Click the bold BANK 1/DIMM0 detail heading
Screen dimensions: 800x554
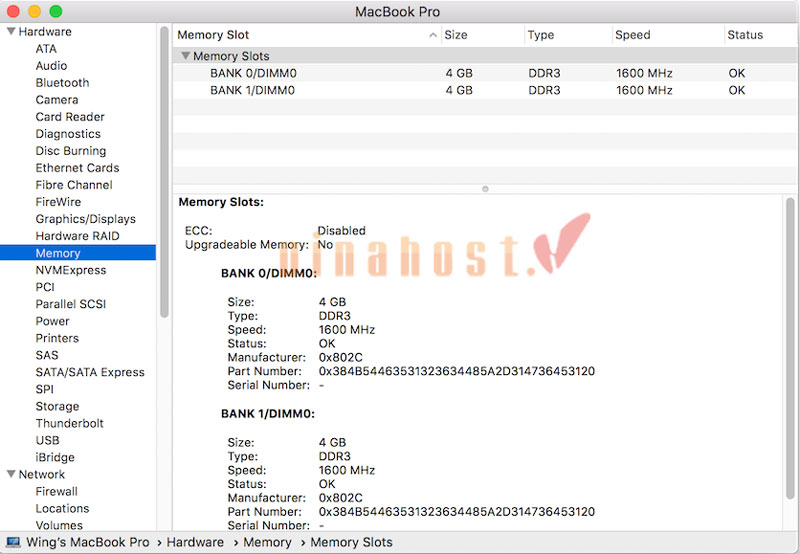click(268, 414)
